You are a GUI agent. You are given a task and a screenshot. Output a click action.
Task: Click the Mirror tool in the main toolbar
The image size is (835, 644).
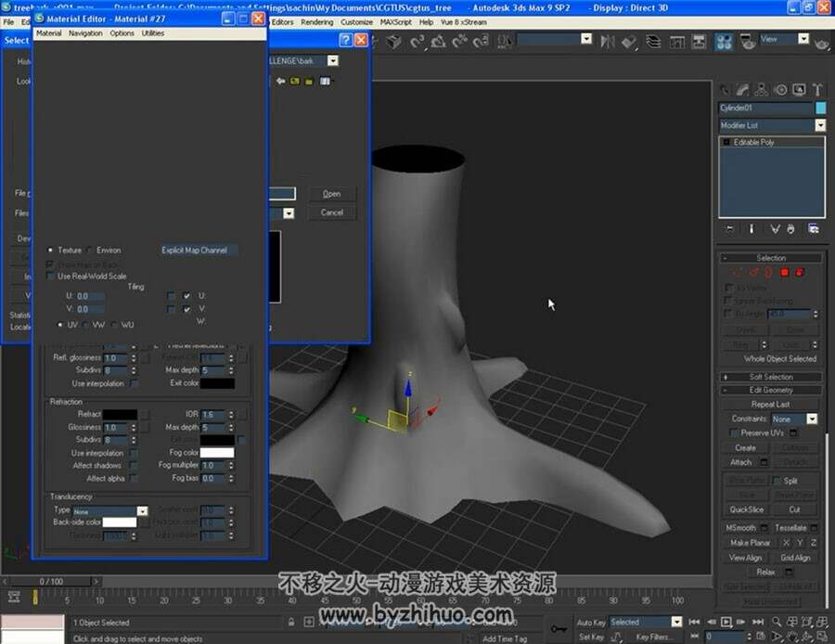pos(608,42)
